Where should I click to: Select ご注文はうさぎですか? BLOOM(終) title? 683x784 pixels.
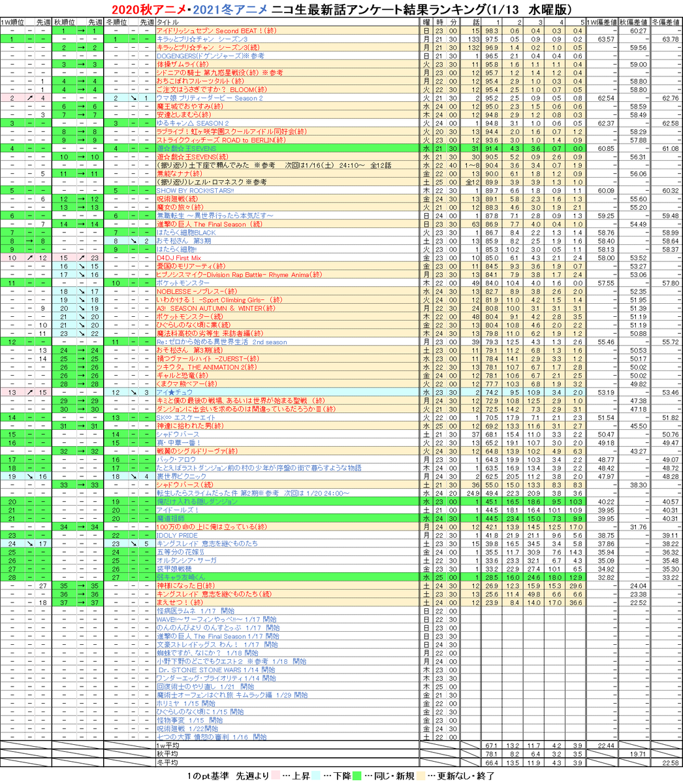212,90
